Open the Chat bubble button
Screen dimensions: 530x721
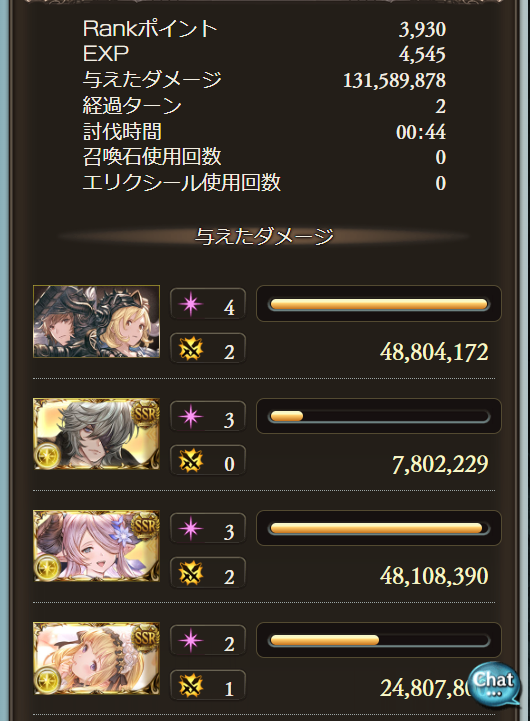point(495,684)
